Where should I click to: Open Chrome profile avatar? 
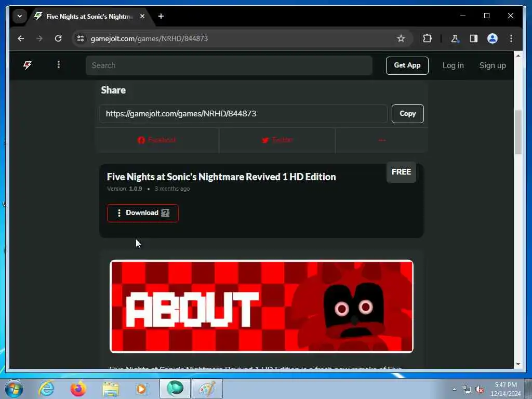493,38
